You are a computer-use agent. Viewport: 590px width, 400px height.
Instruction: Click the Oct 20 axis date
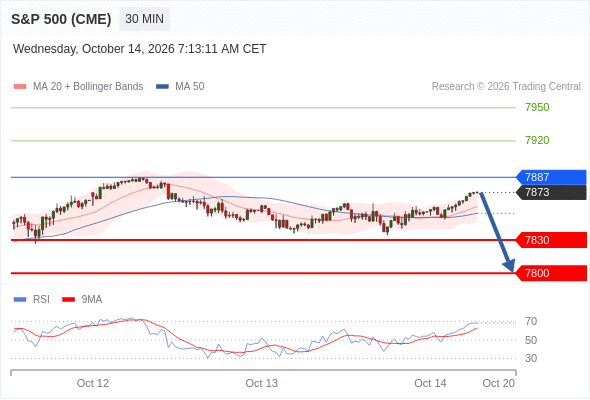499,383
